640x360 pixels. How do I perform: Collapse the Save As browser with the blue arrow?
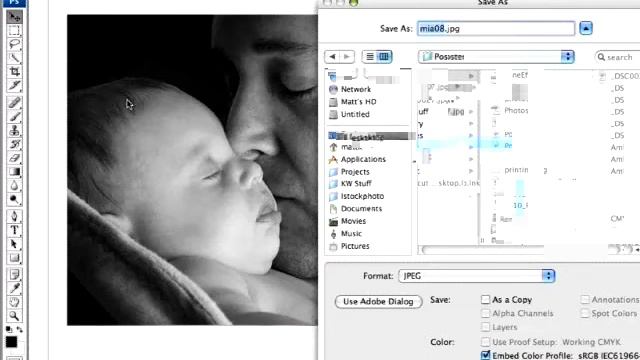[x=586, y=29]
